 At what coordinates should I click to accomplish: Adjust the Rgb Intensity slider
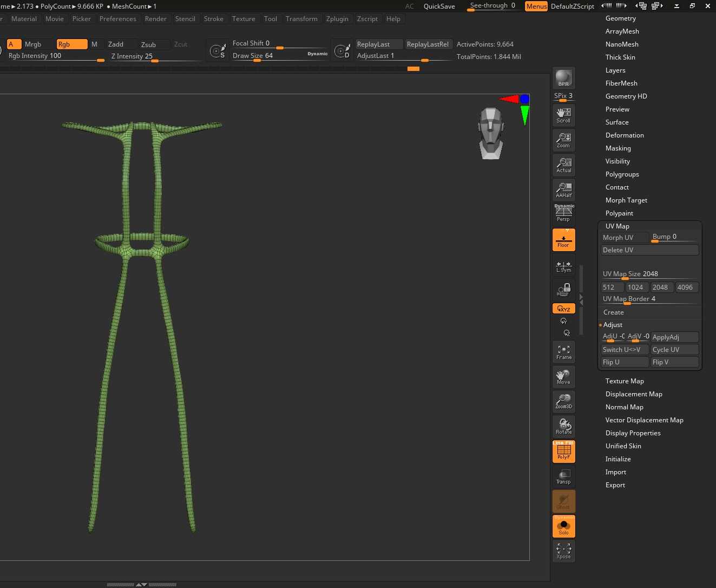56,56
